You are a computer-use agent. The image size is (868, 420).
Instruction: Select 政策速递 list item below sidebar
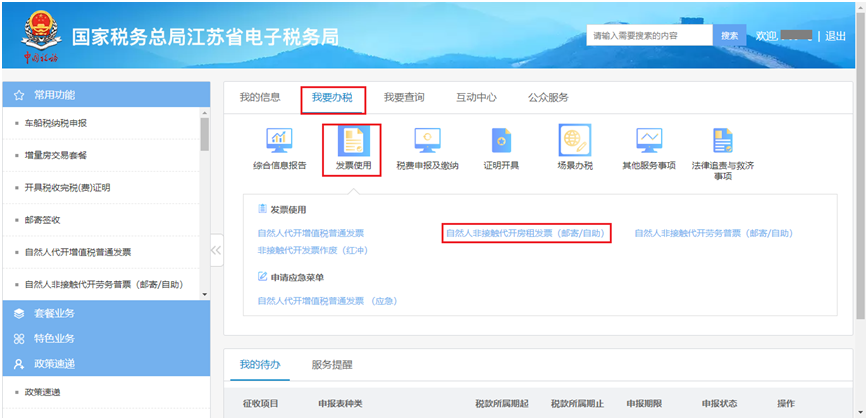(x=42, y=392)
